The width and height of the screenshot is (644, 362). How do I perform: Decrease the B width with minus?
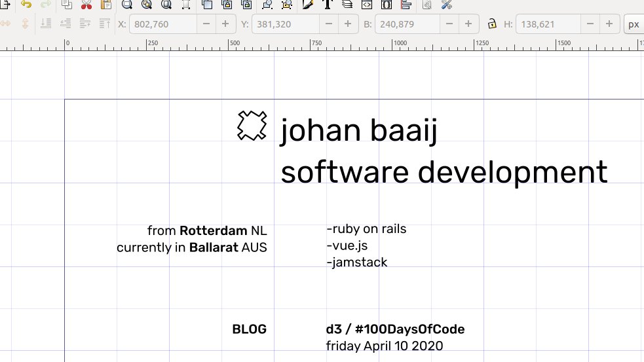(x=449, y=24)
